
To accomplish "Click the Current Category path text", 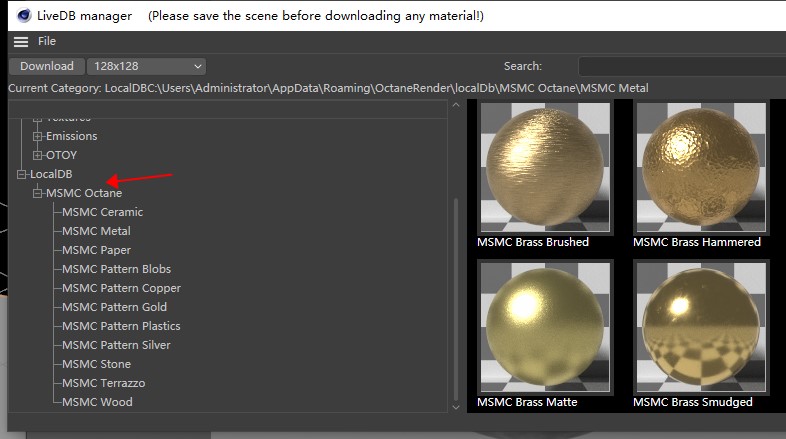I will [x=328, y=88].
